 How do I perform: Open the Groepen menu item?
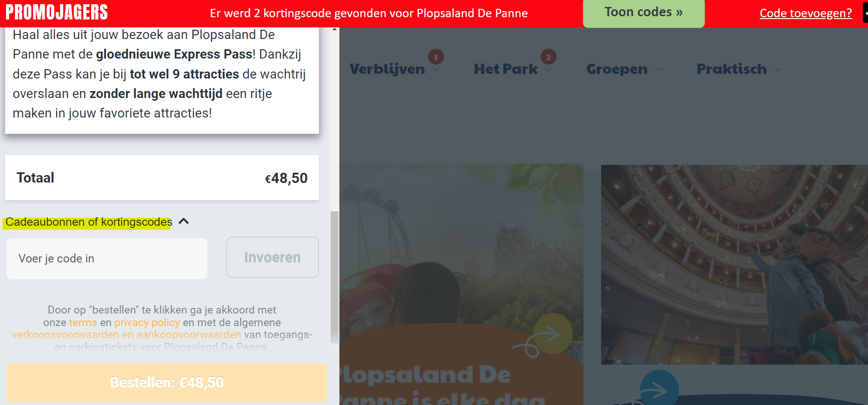point(616,69)
